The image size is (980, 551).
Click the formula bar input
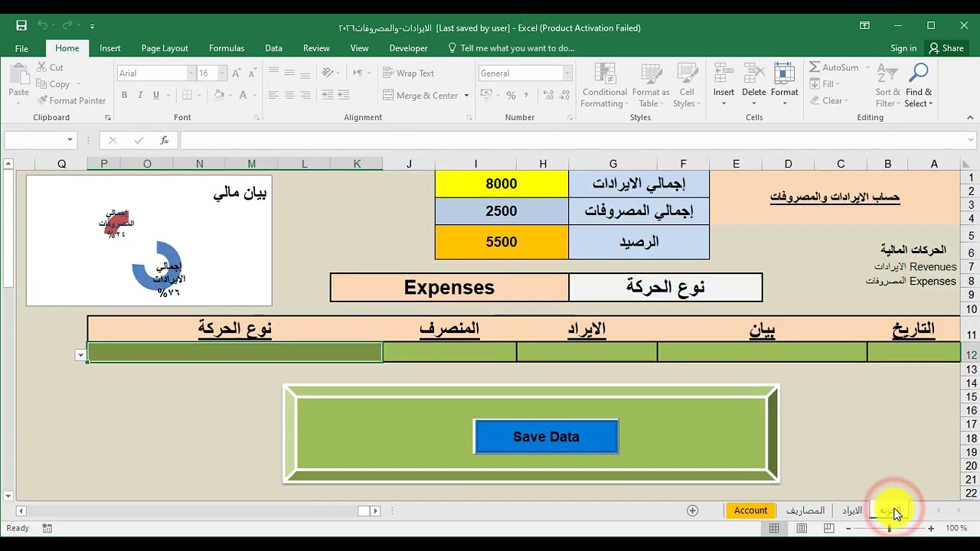(x=573, y=140)
